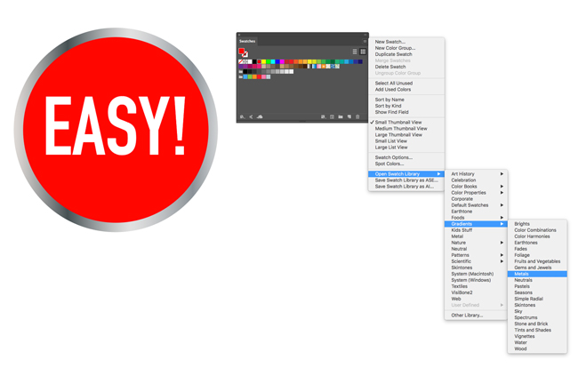
Task: Choose Metals from the Gradients submenu
Action: click(x=523, y=274)
